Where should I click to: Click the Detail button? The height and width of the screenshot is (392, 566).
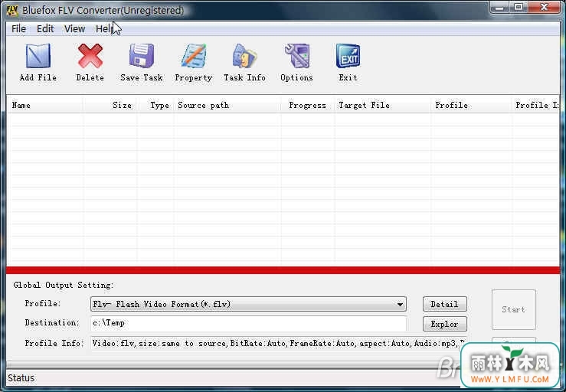(445, 304)
